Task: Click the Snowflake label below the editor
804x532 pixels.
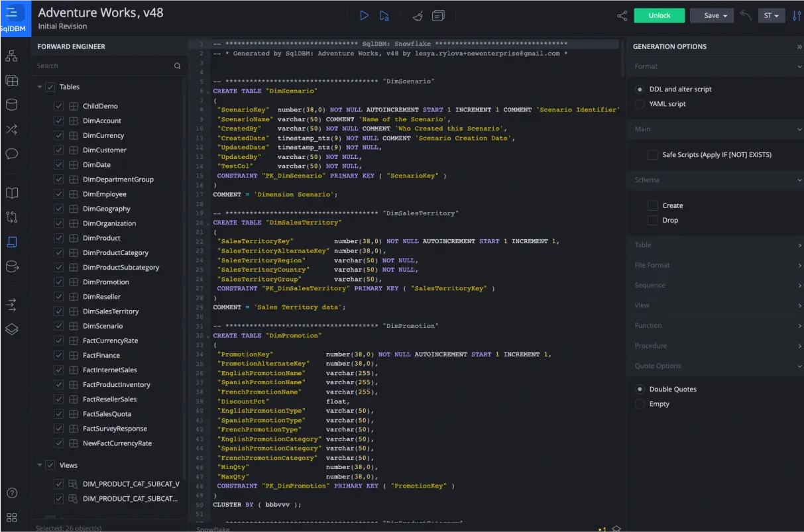Action: 213,529
